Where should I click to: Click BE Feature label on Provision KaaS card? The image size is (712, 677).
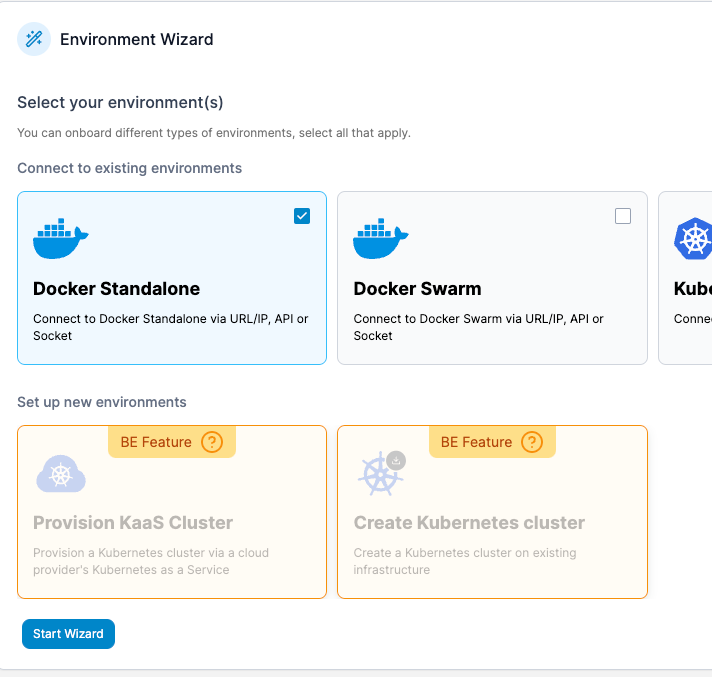pyautogui.click(x=156, y=442)
